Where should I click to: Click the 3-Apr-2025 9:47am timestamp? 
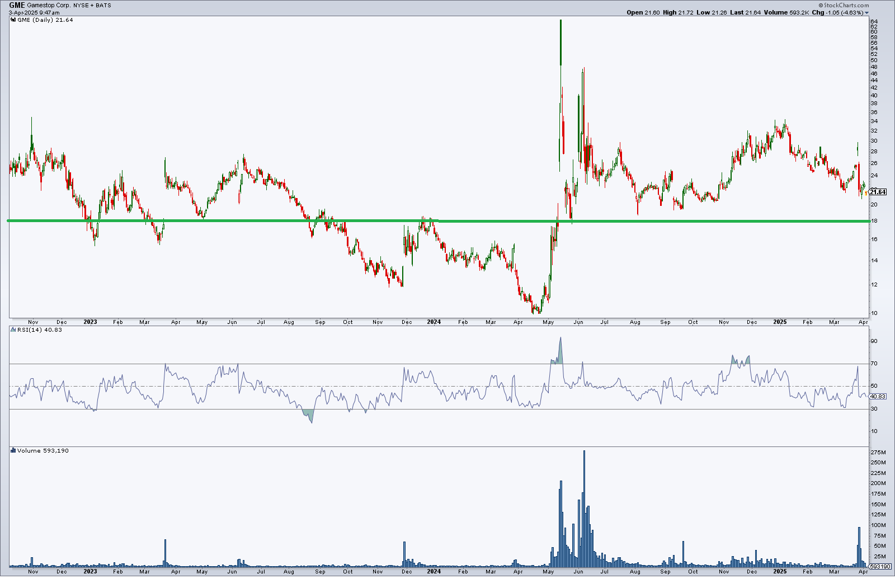(x=34, y=12)
